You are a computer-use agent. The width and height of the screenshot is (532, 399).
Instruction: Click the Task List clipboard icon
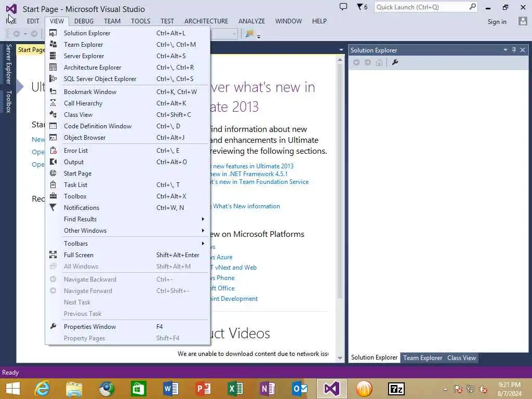[x=53, y=184]
